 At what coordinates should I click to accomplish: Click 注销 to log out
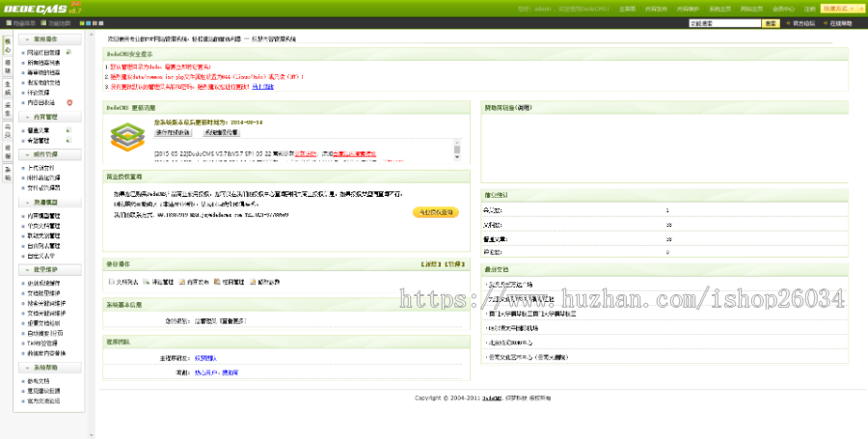pos(809,9)
